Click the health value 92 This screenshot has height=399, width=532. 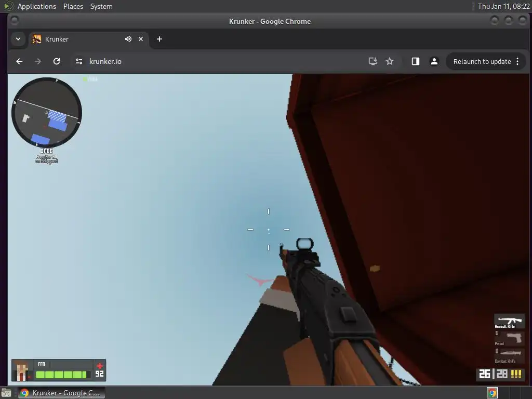[99, 374]
